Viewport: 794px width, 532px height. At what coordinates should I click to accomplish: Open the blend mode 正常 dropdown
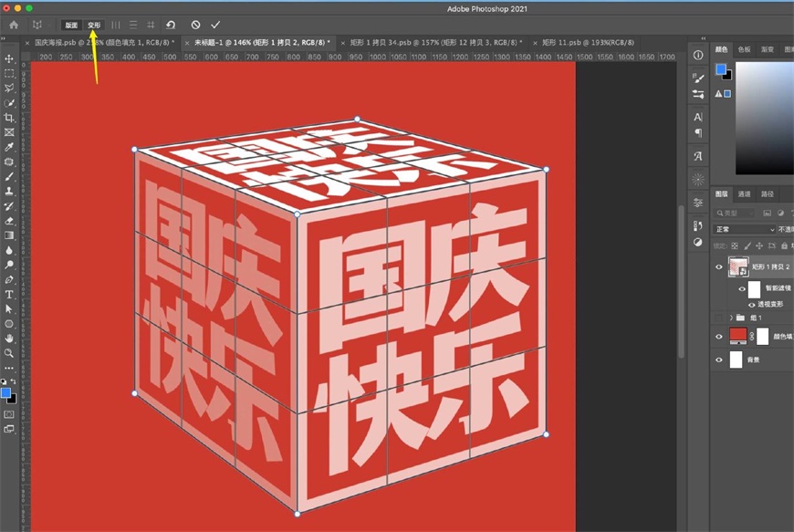pyautogui.click(x=744, y=229)
